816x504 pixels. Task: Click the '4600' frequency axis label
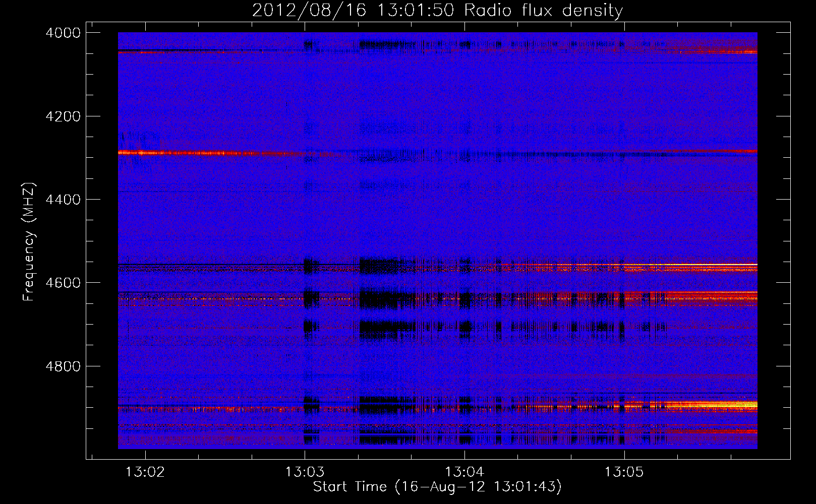(63, 283)
